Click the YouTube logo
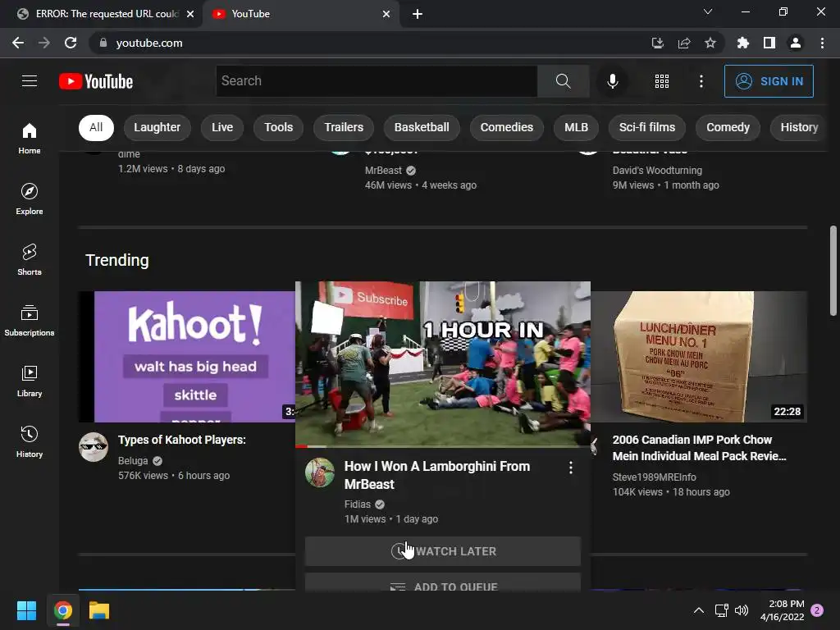840x630 pixels. coord(96,81)
